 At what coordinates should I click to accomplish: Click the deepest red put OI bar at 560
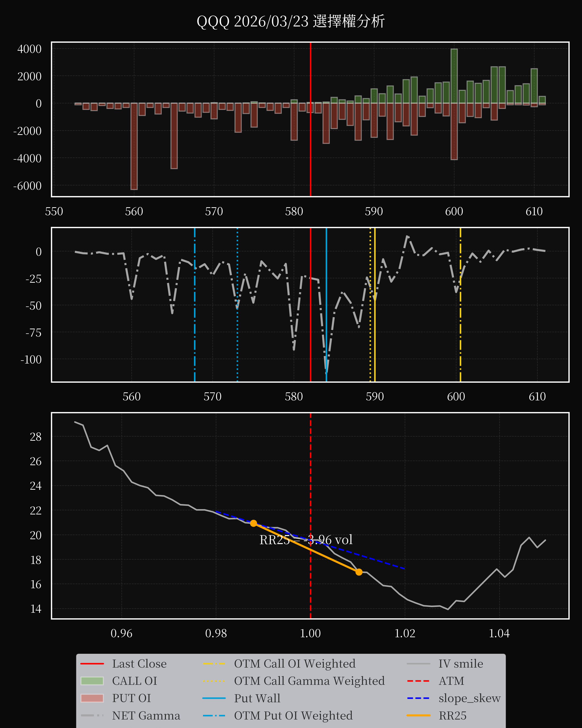(x=134, y=146)
